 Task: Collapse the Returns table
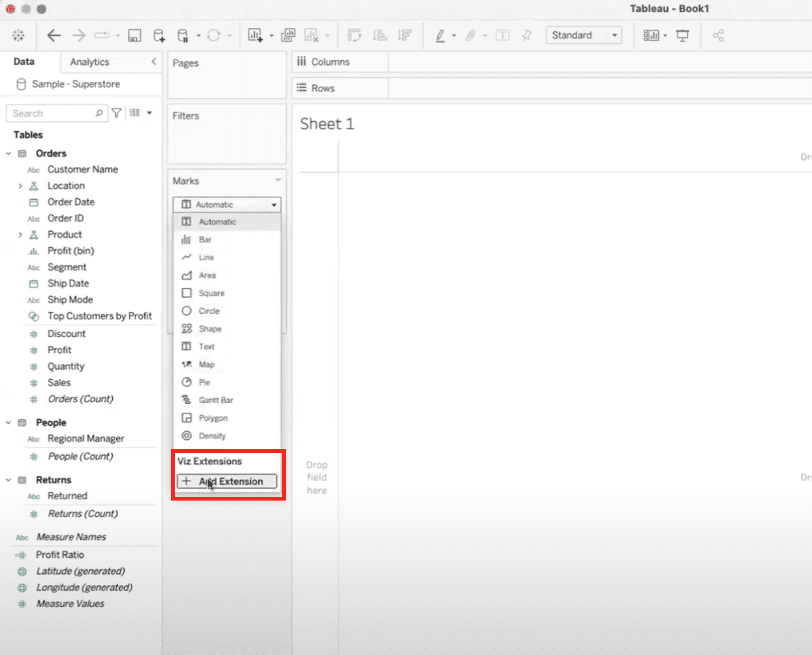[x=8, y=480]
